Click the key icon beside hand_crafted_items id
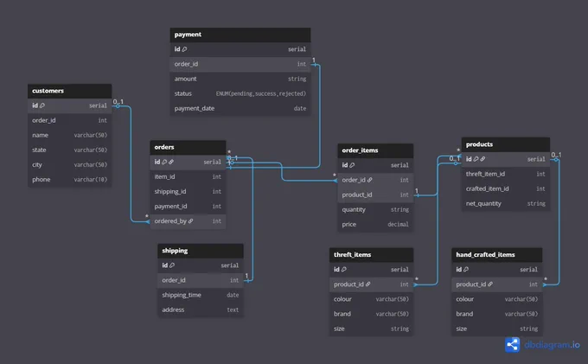 tap(466, 270)
